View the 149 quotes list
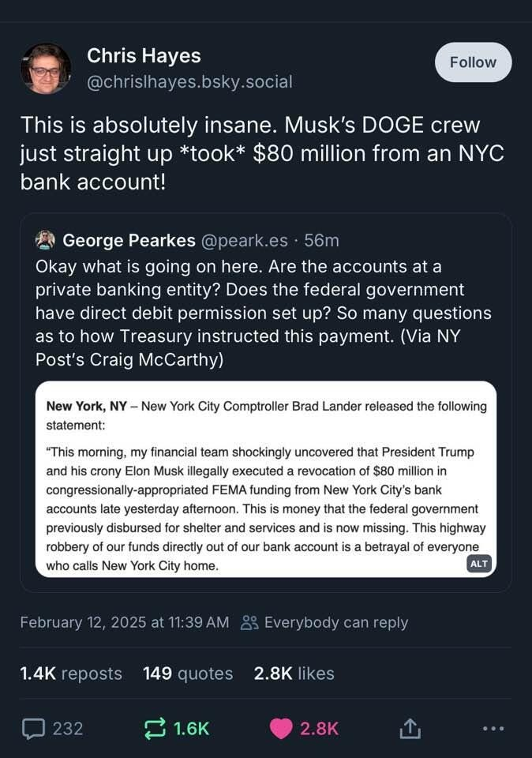 point(188,674)
